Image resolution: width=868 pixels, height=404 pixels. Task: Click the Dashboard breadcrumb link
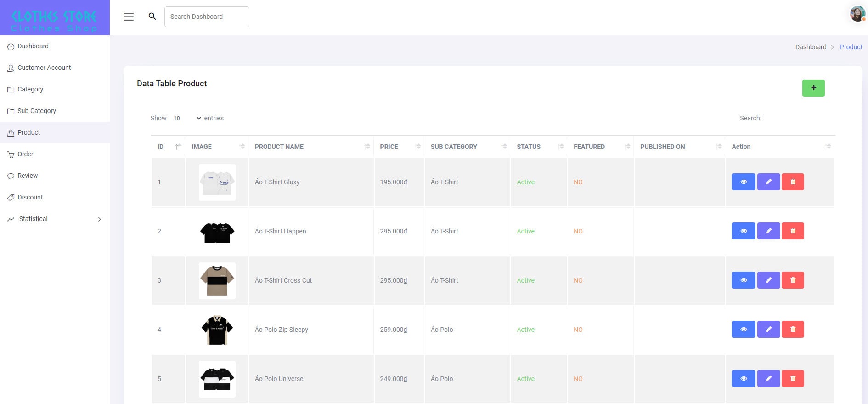tap(810, 47)
